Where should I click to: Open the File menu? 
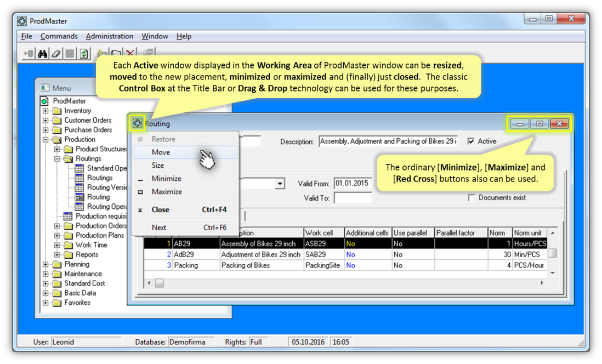click(x=26, y=36)
